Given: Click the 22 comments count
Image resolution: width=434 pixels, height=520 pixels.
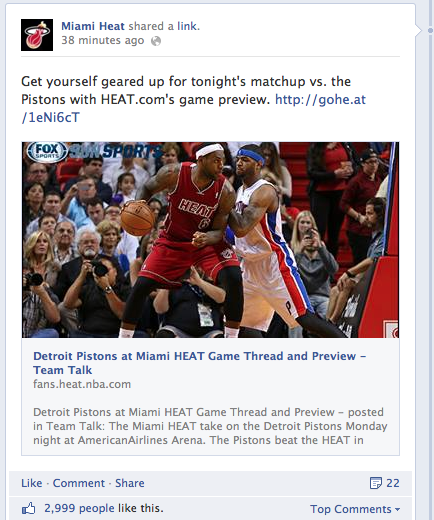Looking at the screenshot, I should (x=393, y=483).
